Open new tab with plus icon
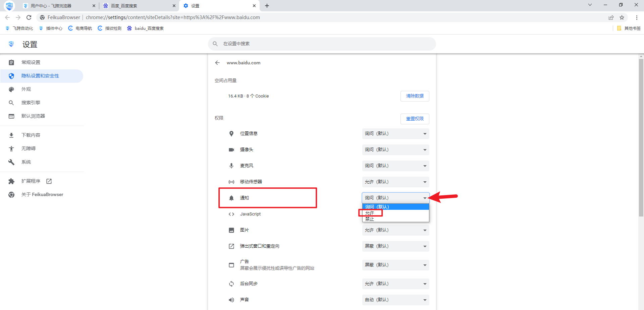The width and height of the screenshot is (644, 310). point(267,6)
